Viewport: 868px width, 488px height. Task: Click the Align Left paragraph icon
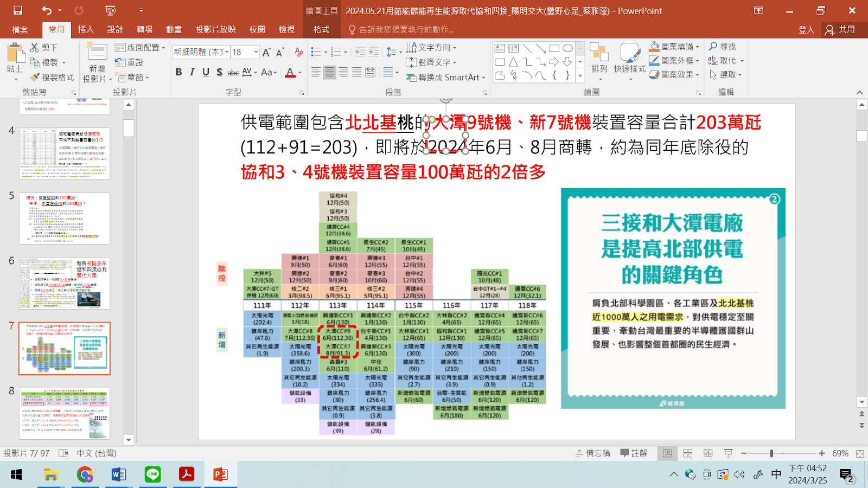[316, 72]
